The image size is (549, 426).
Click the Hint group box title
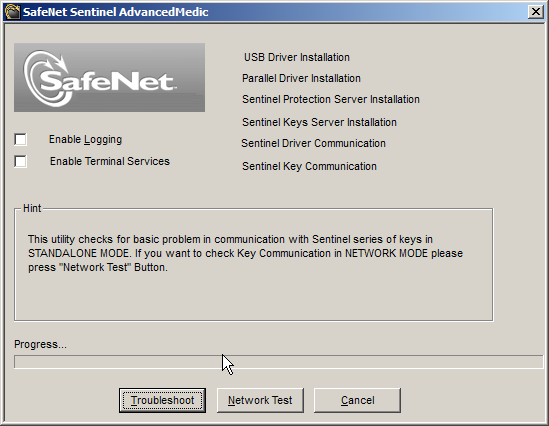(32, 208)
